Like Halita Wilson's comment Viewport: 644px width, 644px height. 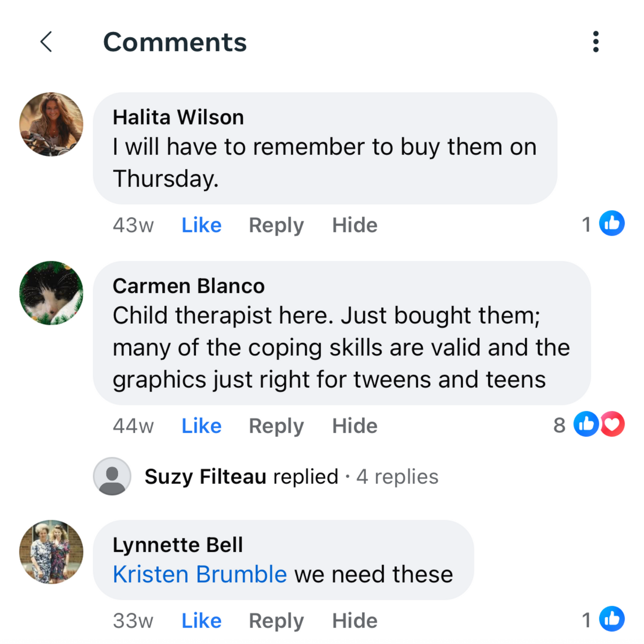tap(201, 225)
